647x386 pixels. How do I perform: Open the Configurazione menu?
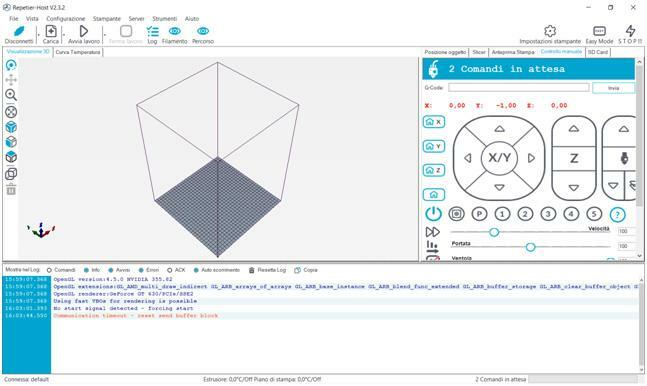click(x=66, y=19)
